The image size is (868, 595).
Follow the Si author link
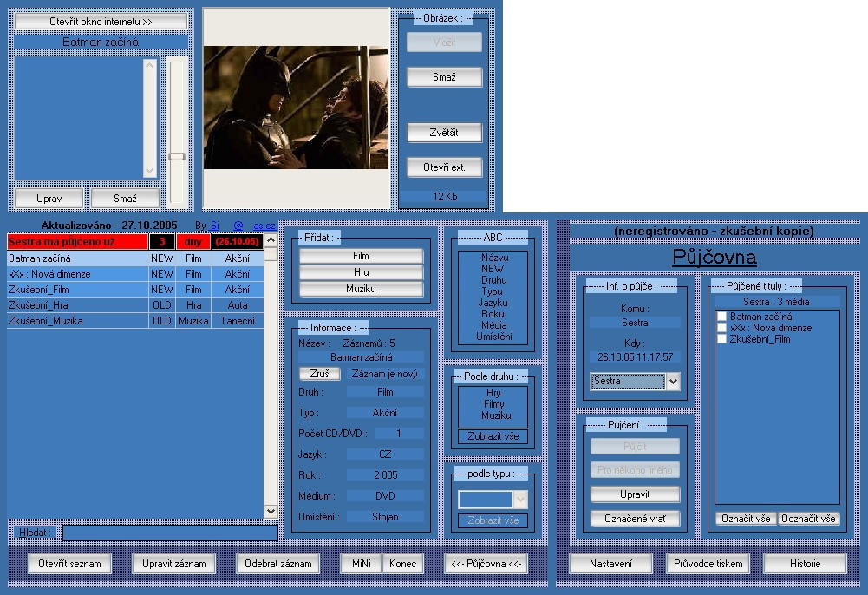(215, 226)
